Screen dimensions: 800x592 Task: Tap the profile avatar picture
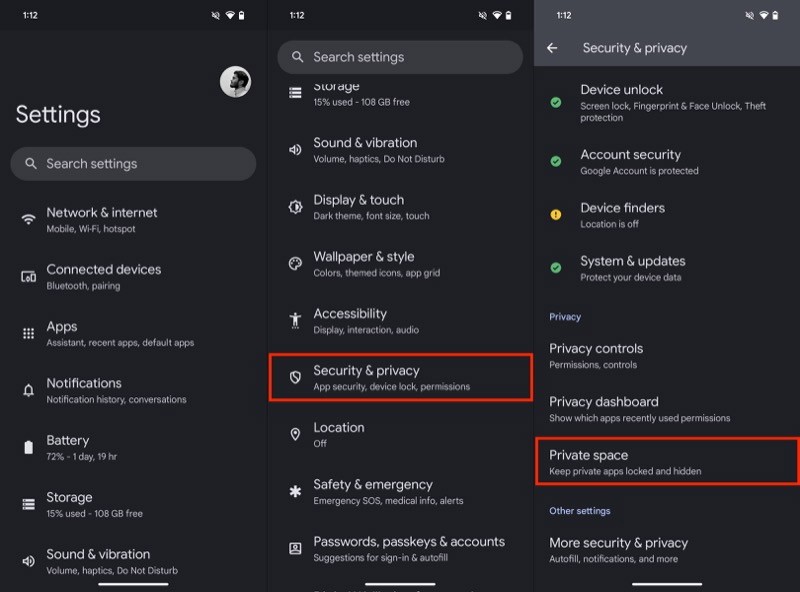(x=235, y=82)
